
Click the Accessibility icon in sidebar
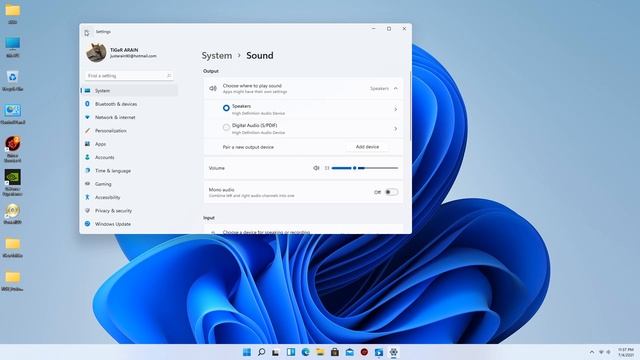[x=87, y=197]
